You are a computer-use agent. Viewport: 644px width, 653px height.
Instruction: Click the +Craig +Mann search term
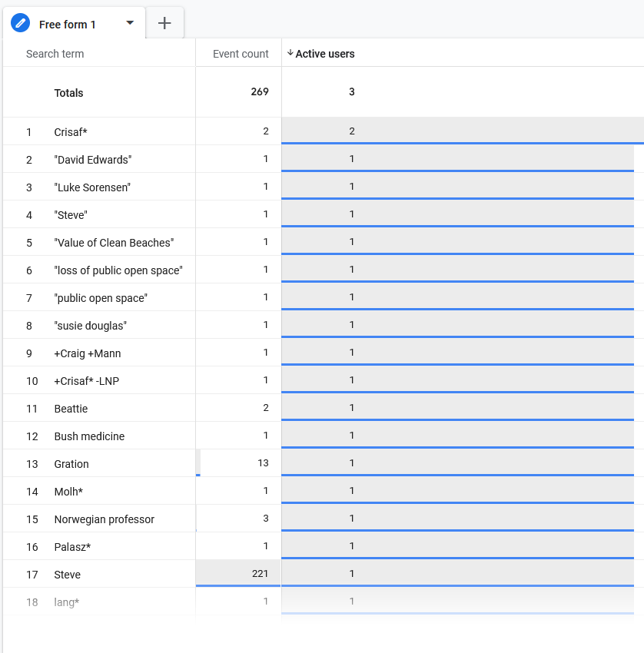click(x=88, y=353)
